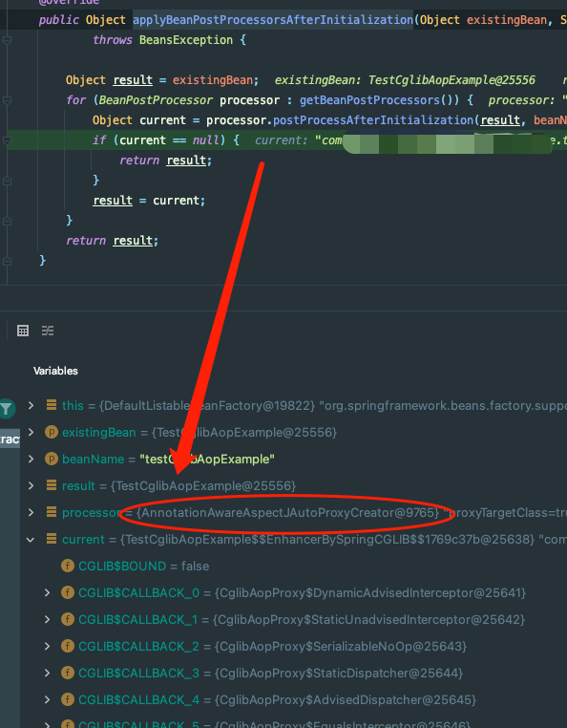Click the variable icon beside result
The width and height of the screenshot is (567, 728).
(x=52, y=485)
